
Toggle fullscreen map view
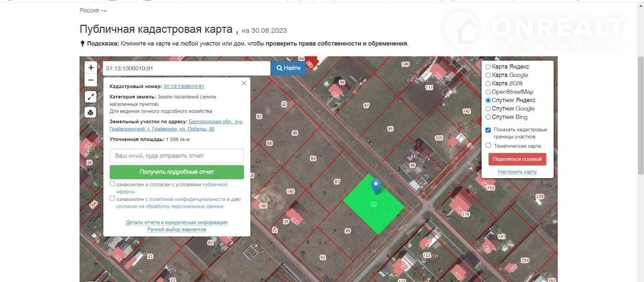[91, 97]
